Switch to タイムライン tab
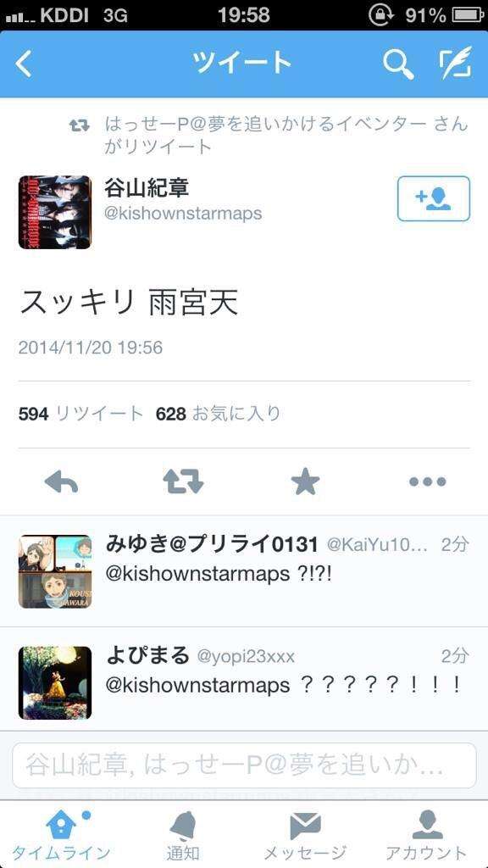Screen dimensions: 488x868 click(61, 836)
